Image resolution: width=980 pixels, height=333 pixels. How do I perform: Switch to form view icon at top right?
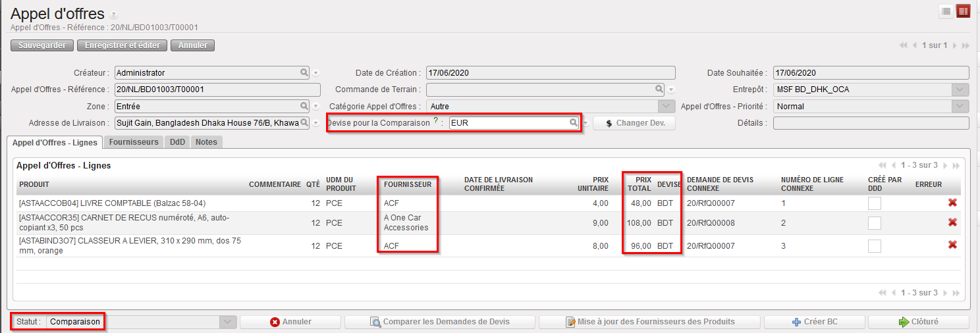(x=946, y=11)
